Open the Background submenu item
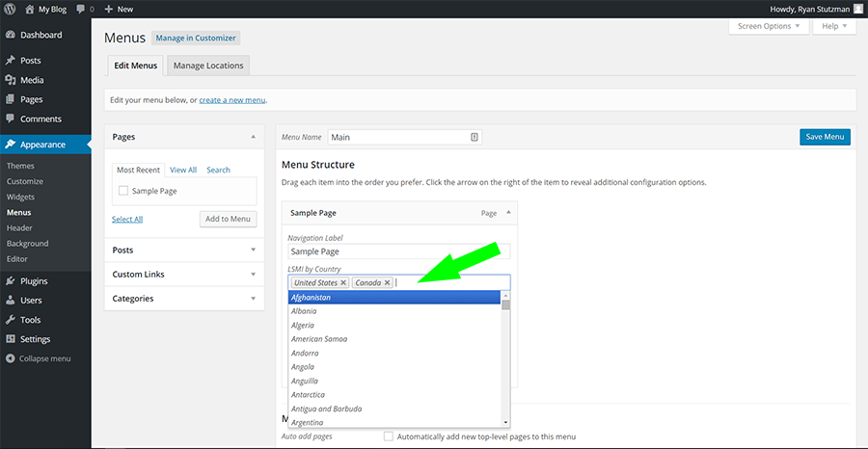This screenshot has width=868, height=449. click(x=28, y=244)
